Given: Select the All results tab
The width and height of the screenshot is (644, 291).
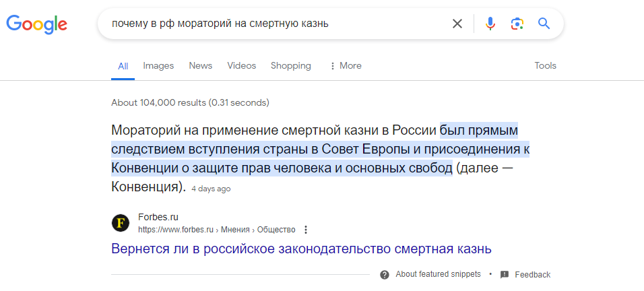Looking at the screenshot, I should 123,66.
